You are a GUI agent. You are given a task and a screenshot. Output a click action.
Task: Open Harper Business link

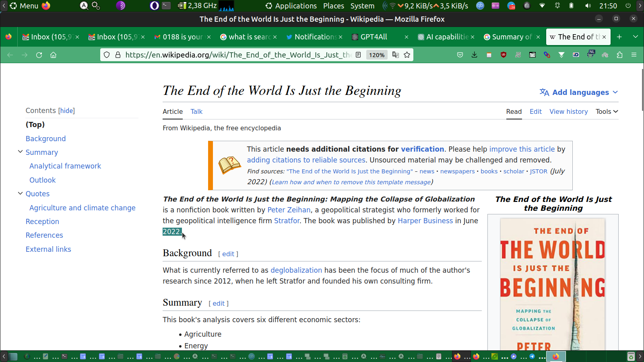(x=425, y=220)
